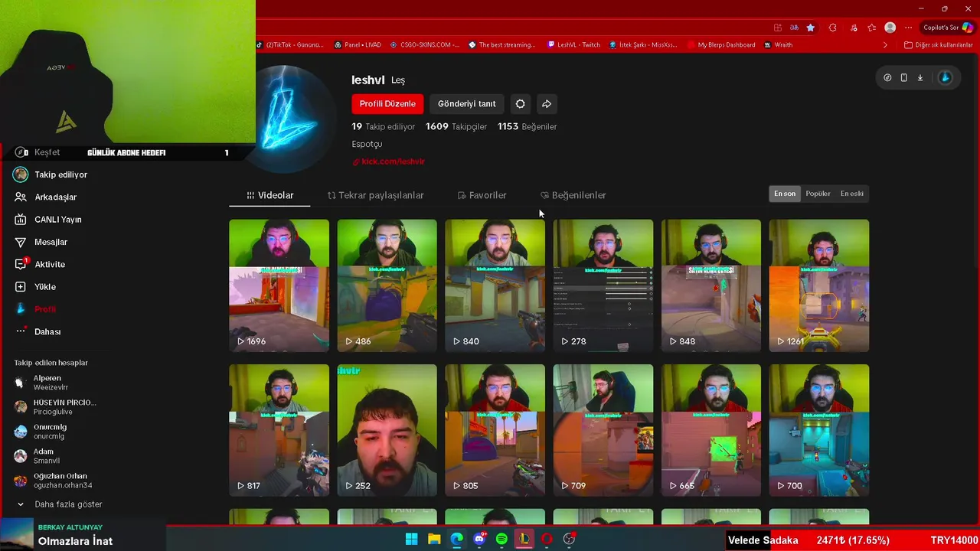Click the Profili Düzenle button

pyautogui.click(x=387, y=104)
